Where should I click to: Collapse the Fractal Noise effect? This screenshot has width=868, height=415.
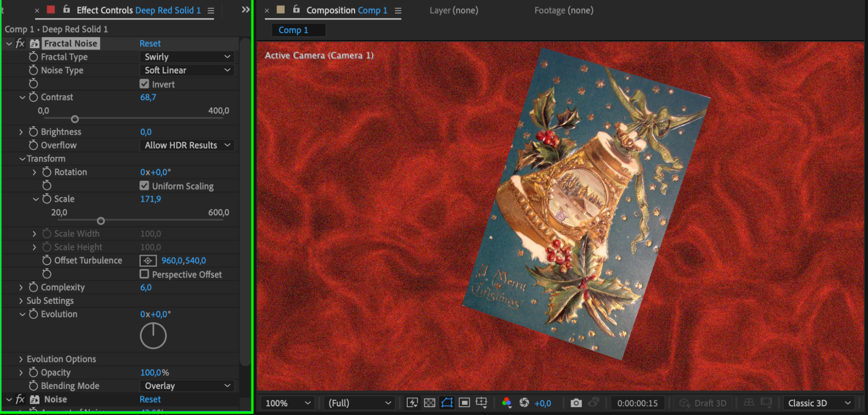[9, 43]
